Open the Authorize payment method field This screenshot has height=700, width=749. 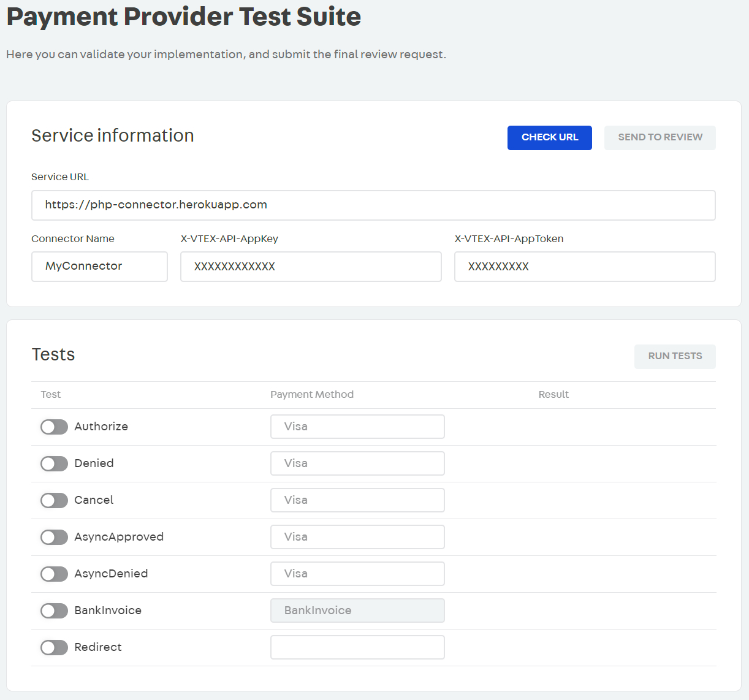pos(357,427)
